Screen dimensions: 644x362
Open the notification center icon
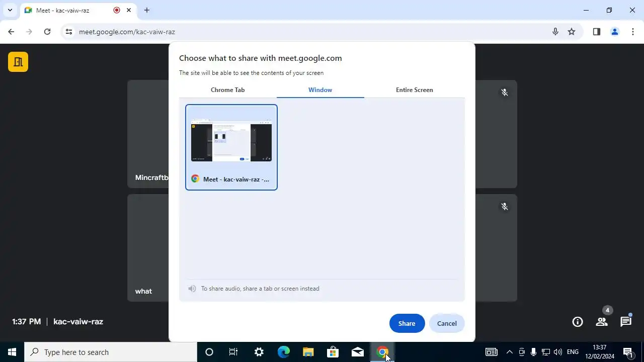pyautogui.click(x=628, y=352)
